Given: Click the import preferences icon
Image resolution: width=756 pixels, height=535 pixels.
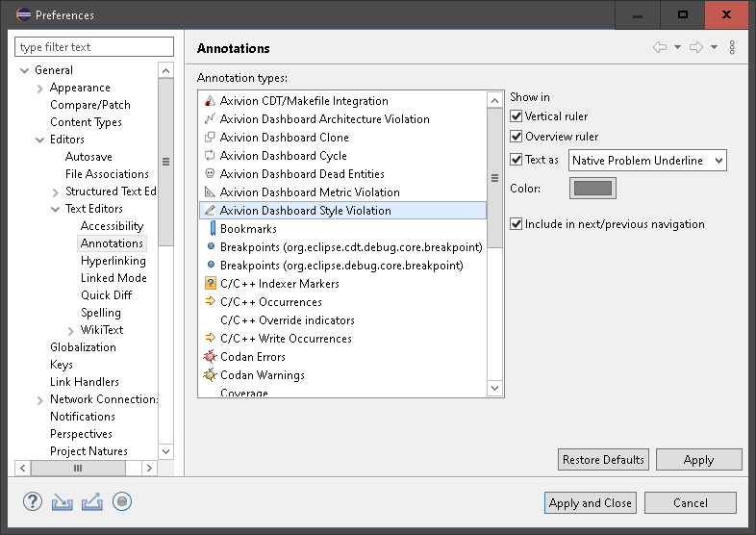Looking at the screenshot, I should [63, 502].
